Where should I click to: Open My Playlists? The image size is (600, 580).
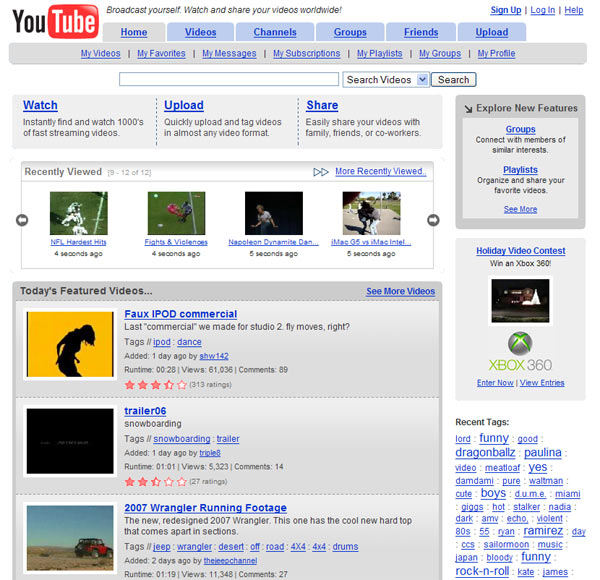coord(380,54)
